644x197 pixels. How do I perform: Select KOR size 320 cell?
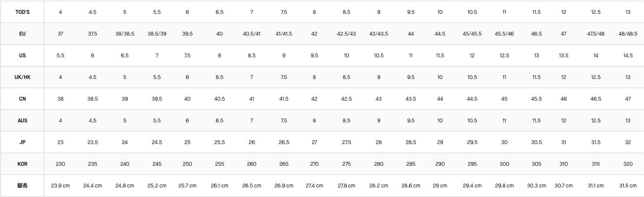[628, 164]
